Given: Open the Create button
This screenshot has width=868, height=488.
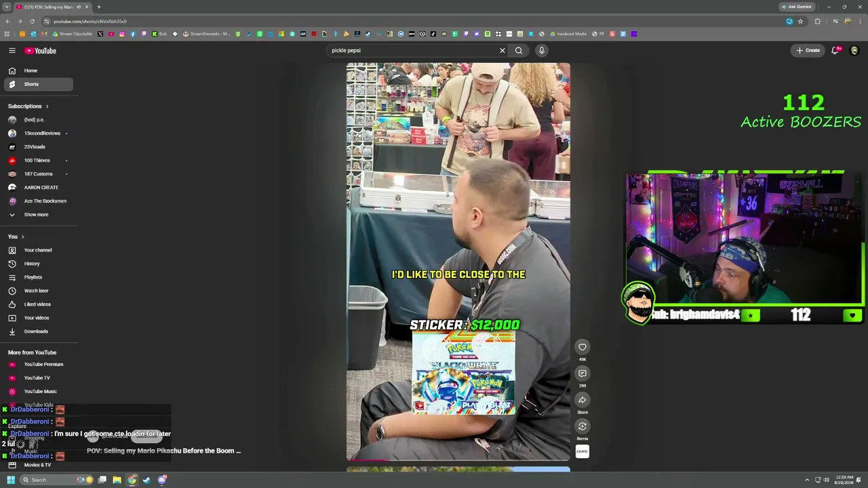Looking at the screenshot, I should (808, 50).
